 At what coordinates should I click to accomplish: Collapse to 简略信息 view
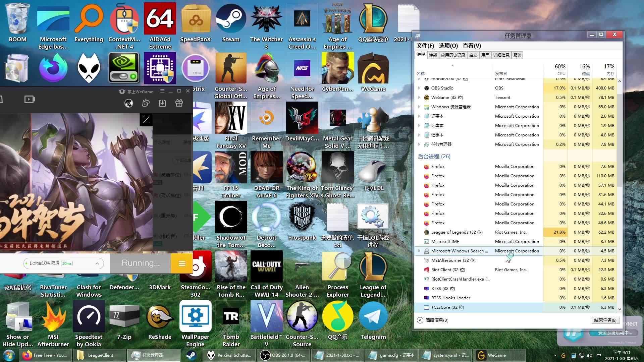(x=433, y=320)
